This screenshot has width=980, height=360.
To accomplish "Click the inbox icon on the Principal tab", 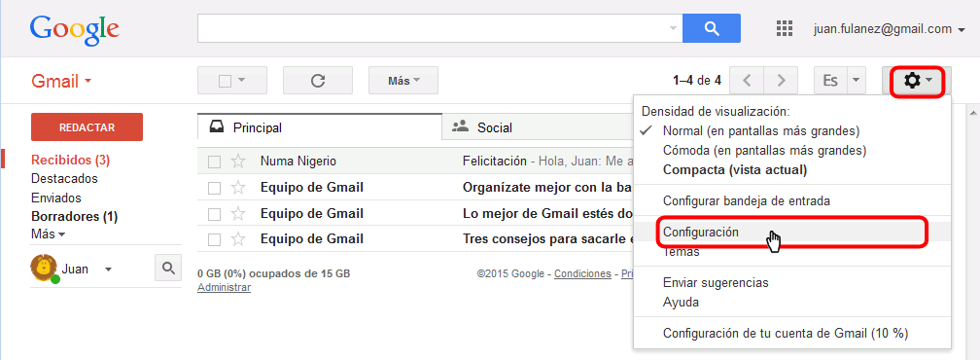I will 217,127.
